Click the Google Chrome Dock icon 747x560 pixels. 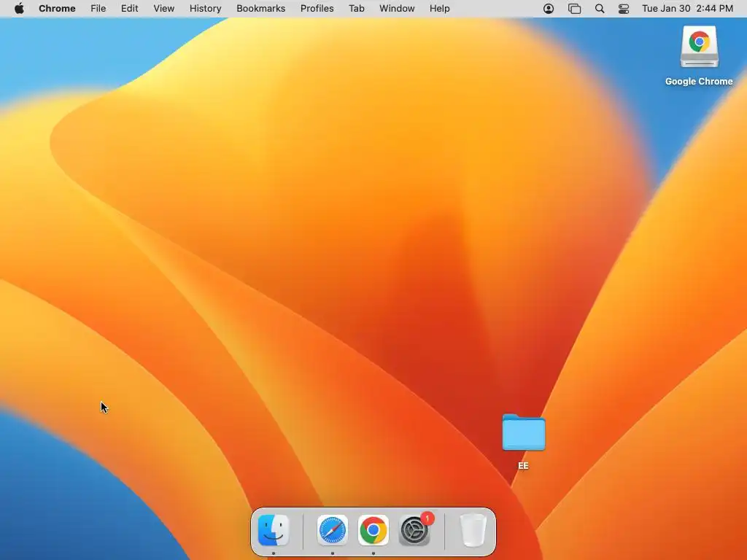click(x=373, y=530)
